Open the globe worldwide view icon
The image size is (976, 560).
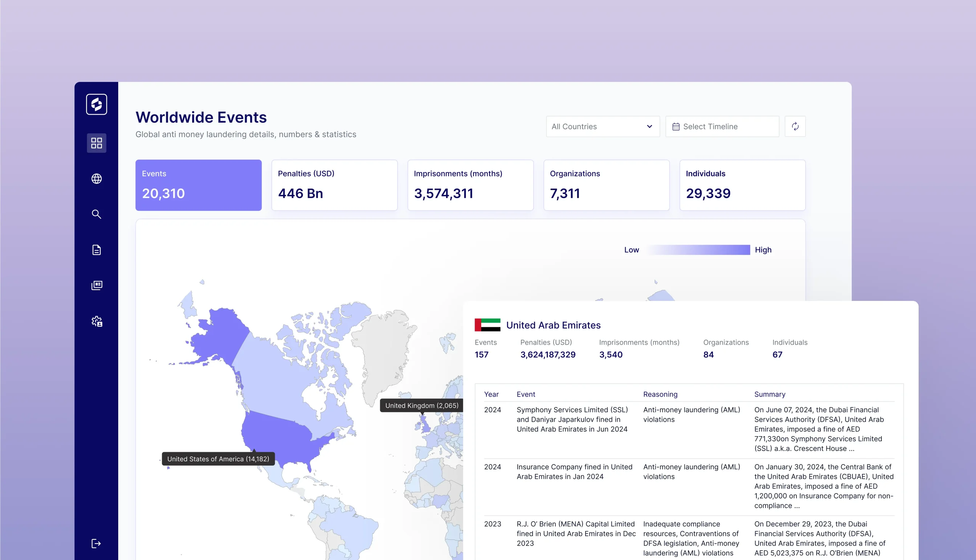pos(96,178)
